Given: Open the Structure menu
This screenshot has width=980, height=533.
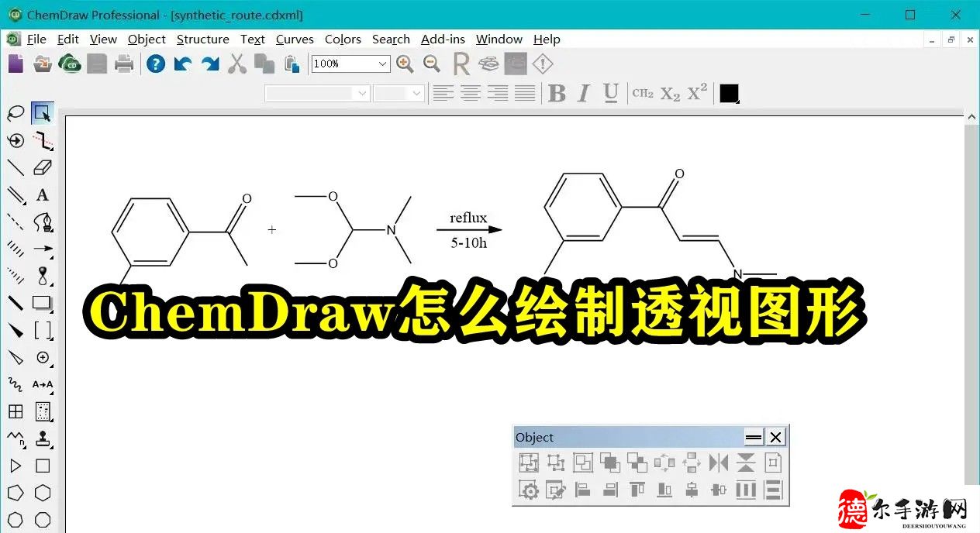Looking at the screenshot, I should (x=203, y=39).
